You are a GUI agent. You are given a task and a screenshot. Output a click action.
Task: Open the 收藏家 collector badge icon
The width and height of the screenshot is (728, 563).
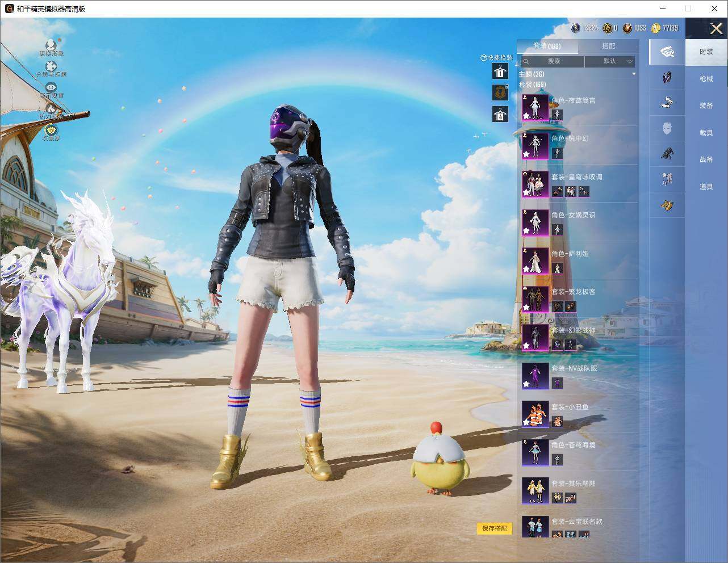pyautogui.click(x=51, y=129)
